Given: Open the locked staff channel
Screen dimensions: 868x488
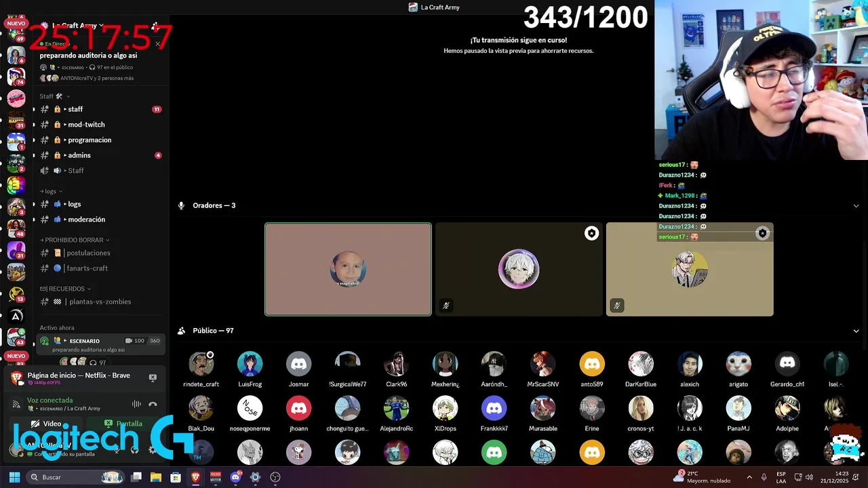Looking at the screenshot, I should 100,109.
